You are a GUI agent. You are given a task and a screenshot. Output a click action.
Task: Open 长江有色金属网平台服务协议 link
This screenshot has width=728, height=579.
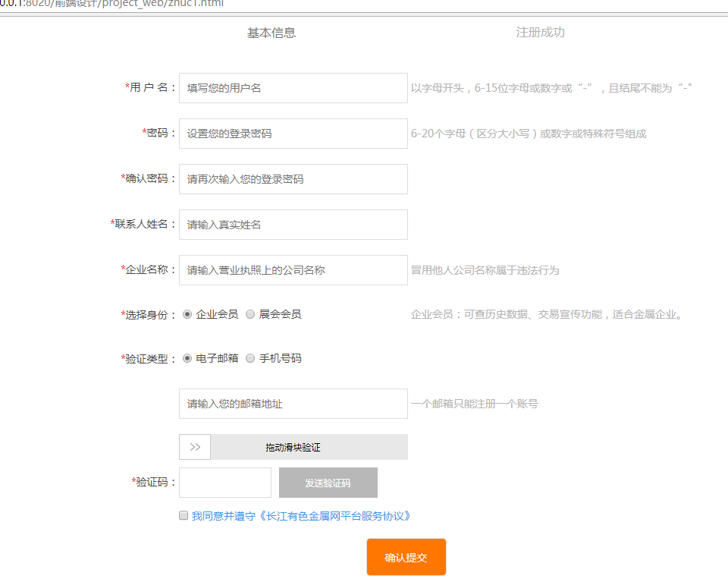click(336, 516)
